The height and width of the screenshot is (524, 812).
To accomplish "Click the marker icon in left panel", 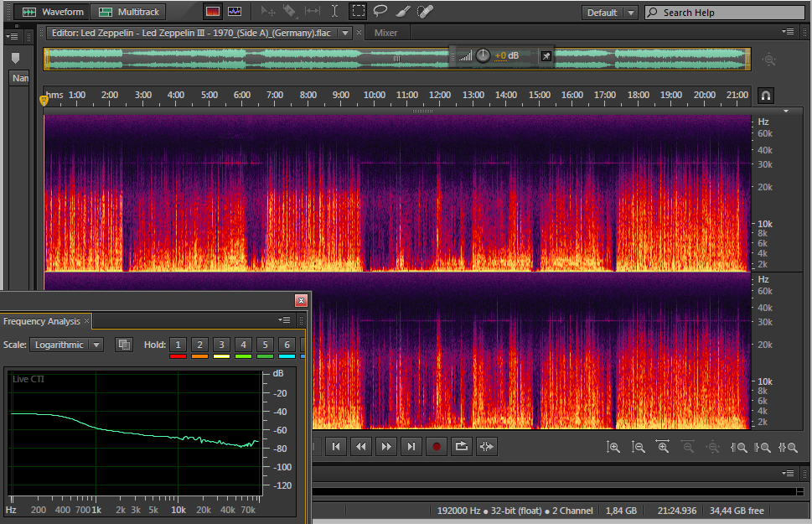I will click(16, 58).
